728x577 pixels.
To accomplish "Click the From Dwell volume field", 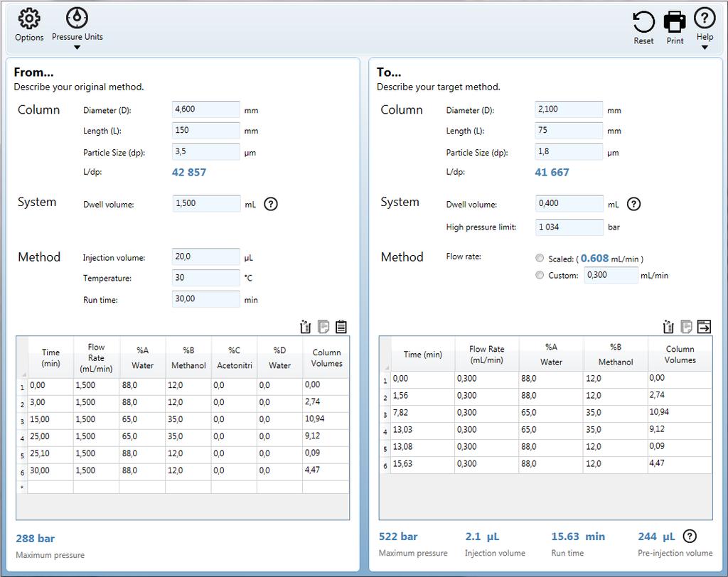I will pyautogui.click(x=206, y=203).
